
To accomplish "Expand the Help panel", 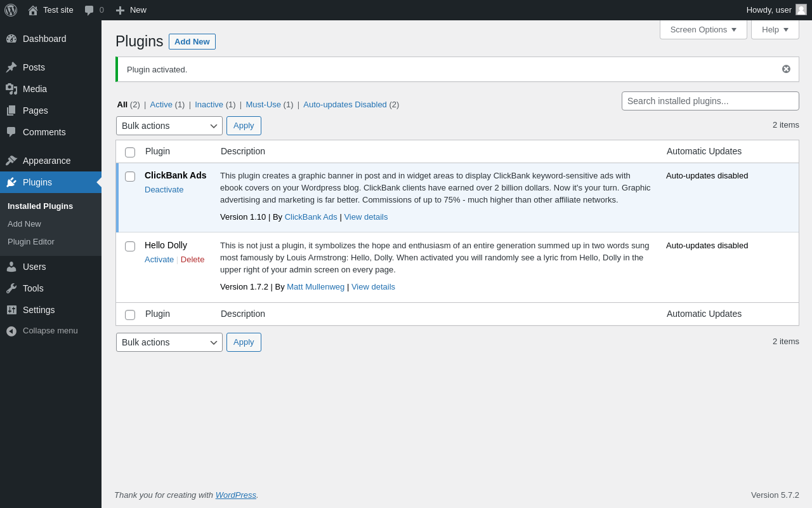I will tap(775, 29).
